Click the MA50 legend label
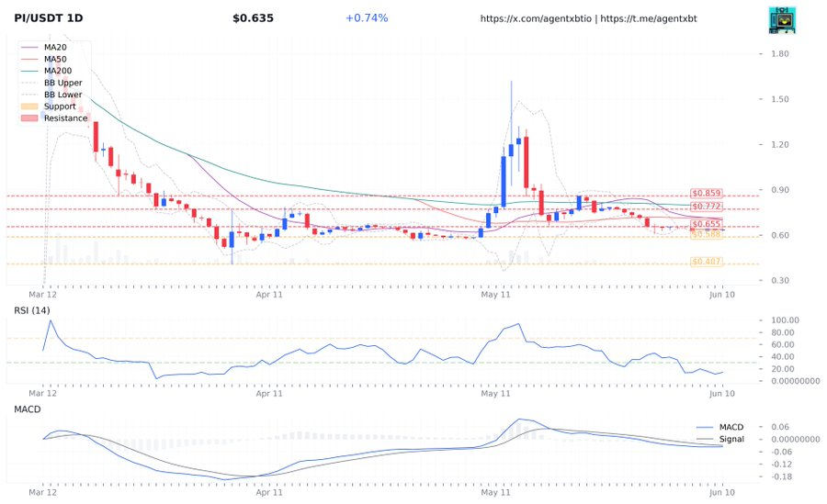The height and width of the screenshot is (504, 827). [x=55, y=59]
